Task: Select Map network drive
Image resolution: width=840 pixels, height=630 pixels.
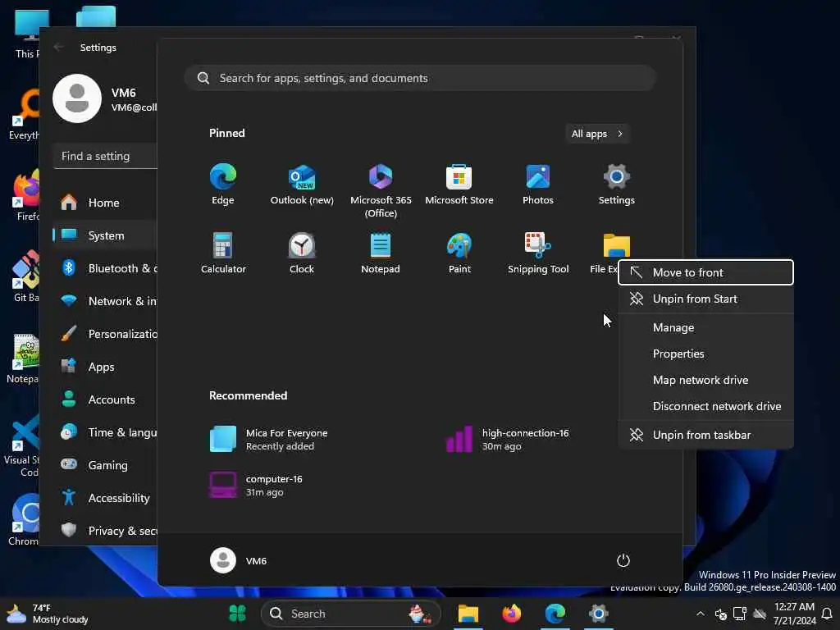Action: pos(705,380)
